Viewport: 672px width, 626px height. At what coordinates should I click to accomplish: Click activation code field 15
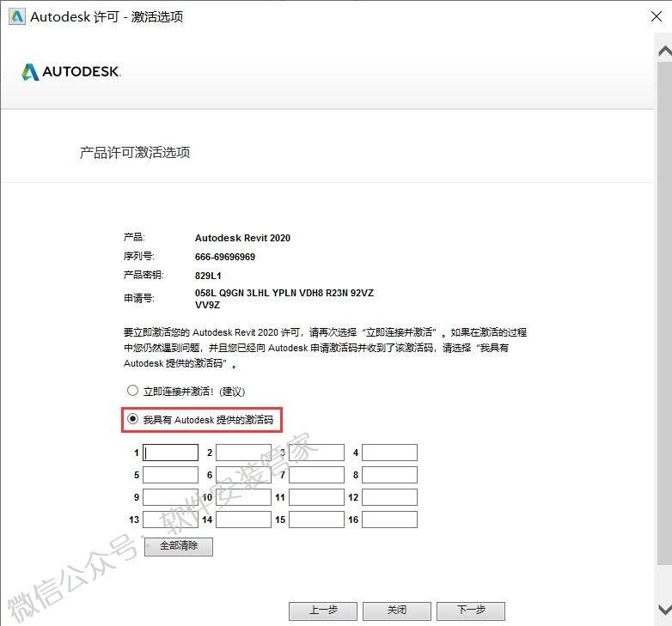coord(316,520)
